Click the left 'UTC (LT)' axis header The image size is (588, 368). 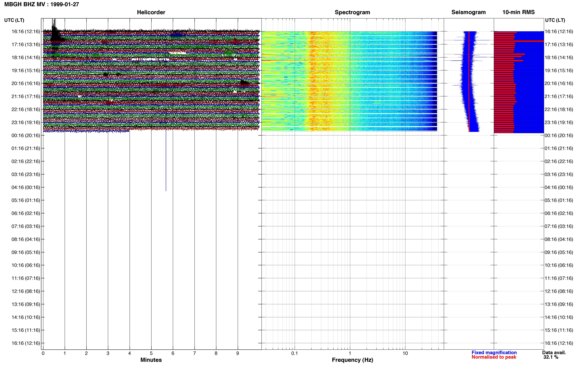coord(14,20)
